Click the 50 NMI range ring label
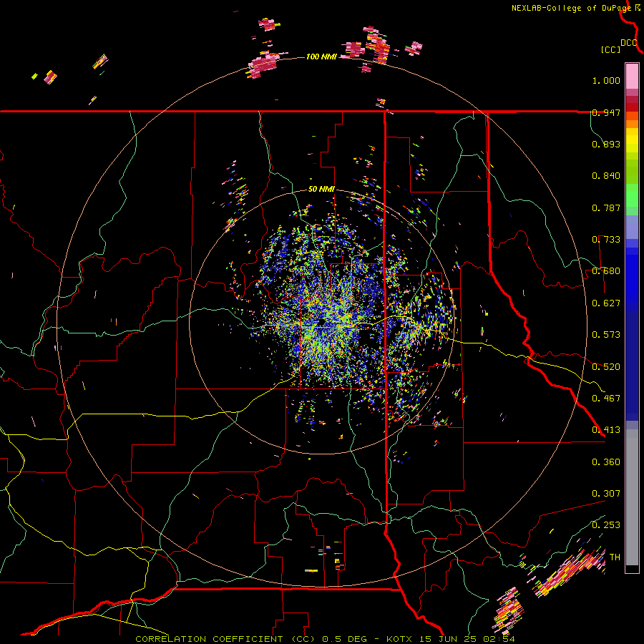Image resolution: width=644 pixels, height=644 pixels. point(321,190)
